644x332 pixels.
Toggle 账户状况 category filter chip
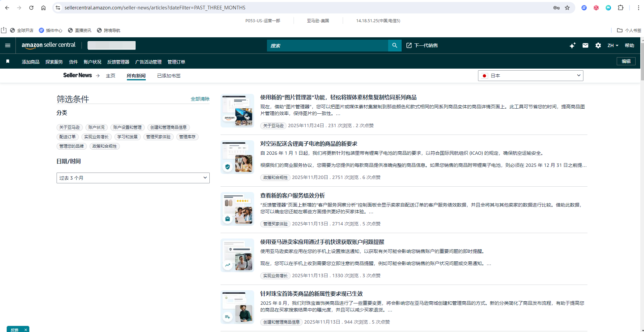pos(96,127)
